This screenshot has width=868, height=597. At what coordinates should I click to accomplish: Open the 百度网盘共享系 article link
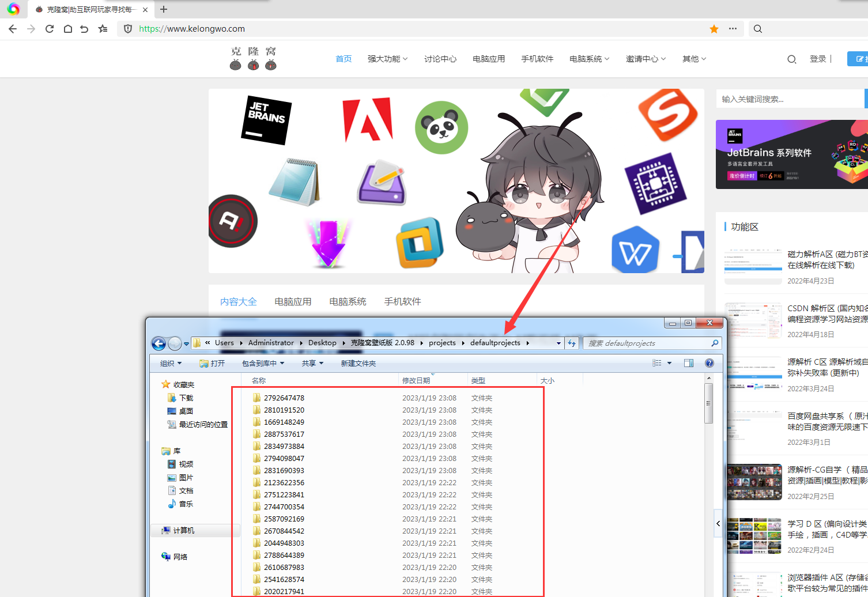[x=828, y=421]
